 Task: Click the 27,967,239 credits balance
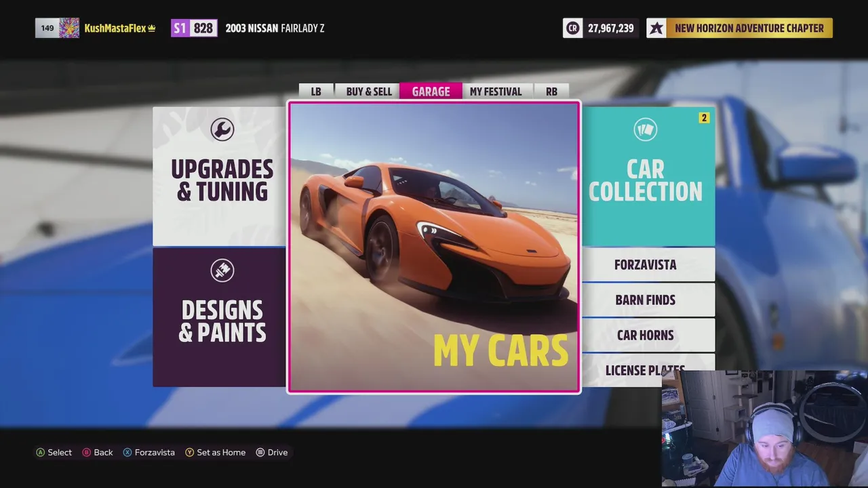[610, 28]
